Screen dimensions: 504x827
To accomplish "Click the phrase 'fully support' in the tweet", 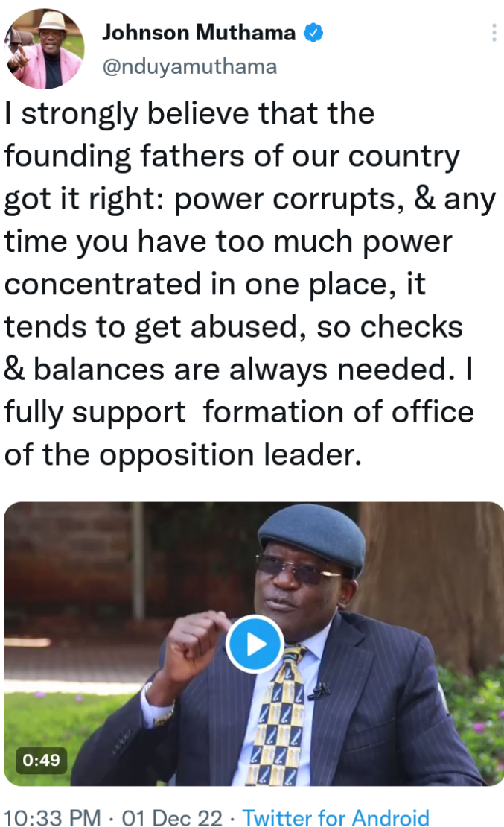I will (95, 413).
